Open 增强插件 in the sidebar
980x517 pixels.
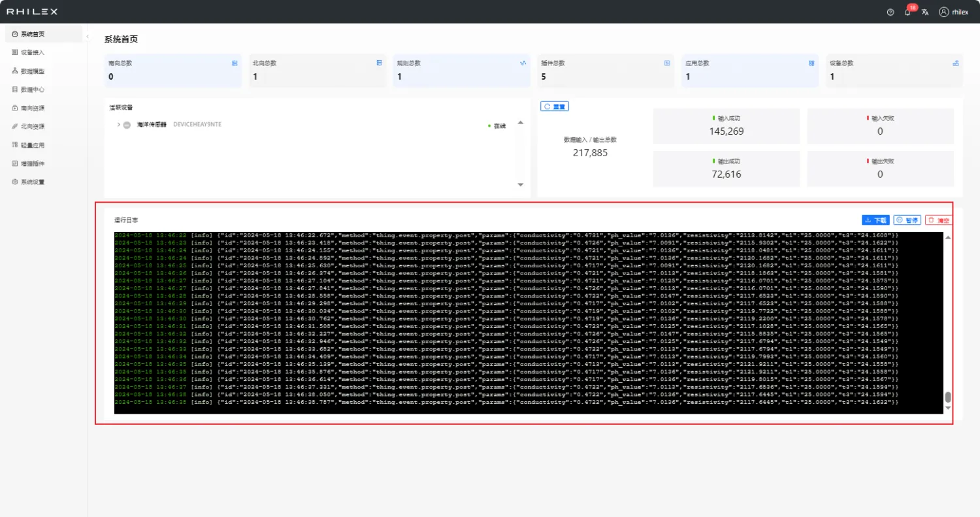[x=44, y=163]
